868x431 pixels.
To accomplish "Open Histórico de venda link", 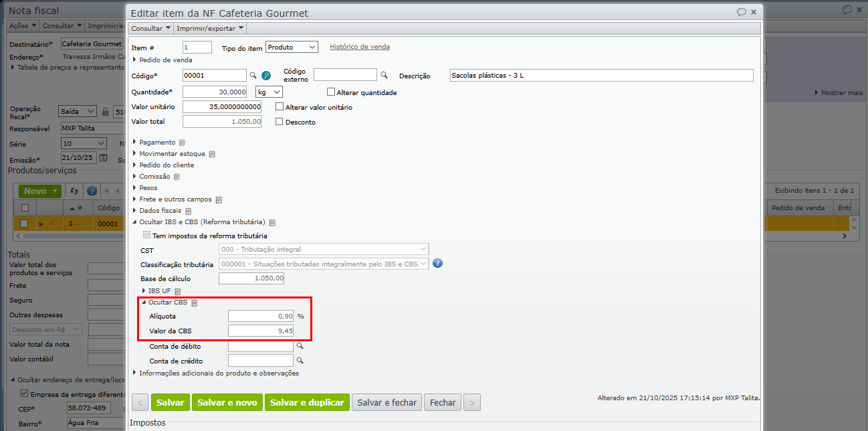I will pos(360,47).
